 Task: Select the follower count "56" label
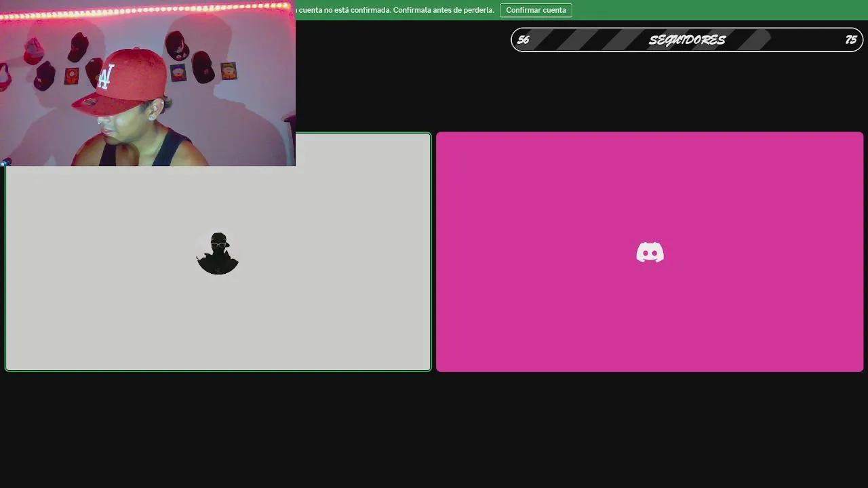(524, 40)
